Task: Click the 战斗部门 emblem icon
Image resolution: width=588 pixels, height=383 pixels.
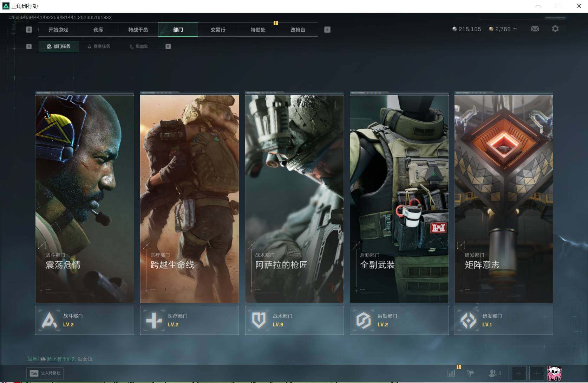Action: click(50, 320)
